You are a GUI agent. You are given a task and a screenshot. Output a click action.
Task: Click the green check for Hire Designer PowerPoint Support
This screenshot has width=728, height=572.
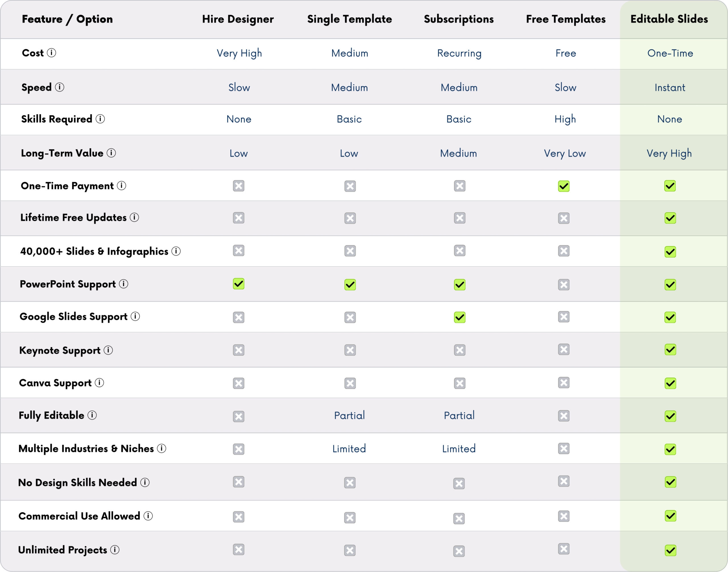239,284
